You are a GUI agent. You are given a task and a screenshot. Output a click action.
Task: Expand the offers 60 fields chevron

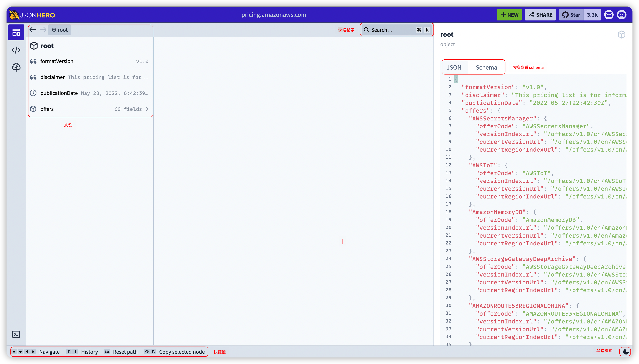[147, 109]
